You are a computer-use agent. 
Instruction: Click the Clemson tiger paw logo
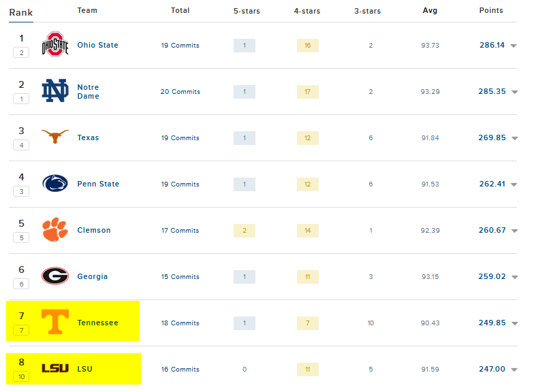point(55,230)
